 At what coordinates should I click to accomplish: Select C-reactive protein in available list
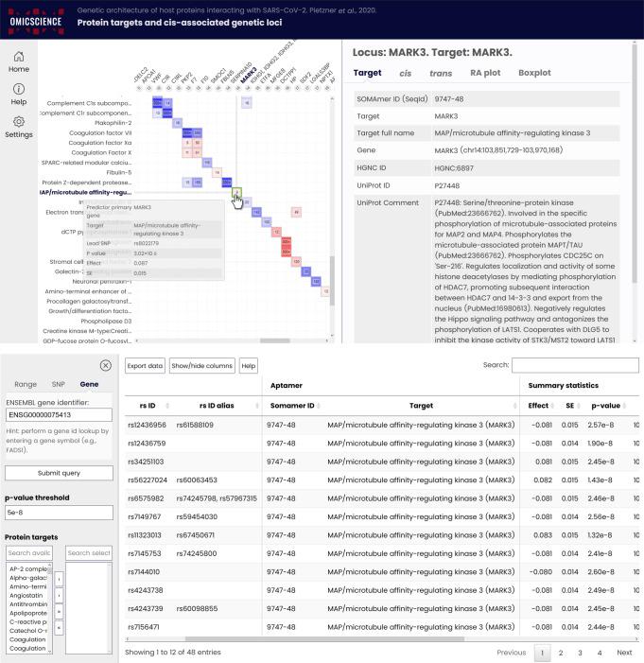click(x=28, y=622)
